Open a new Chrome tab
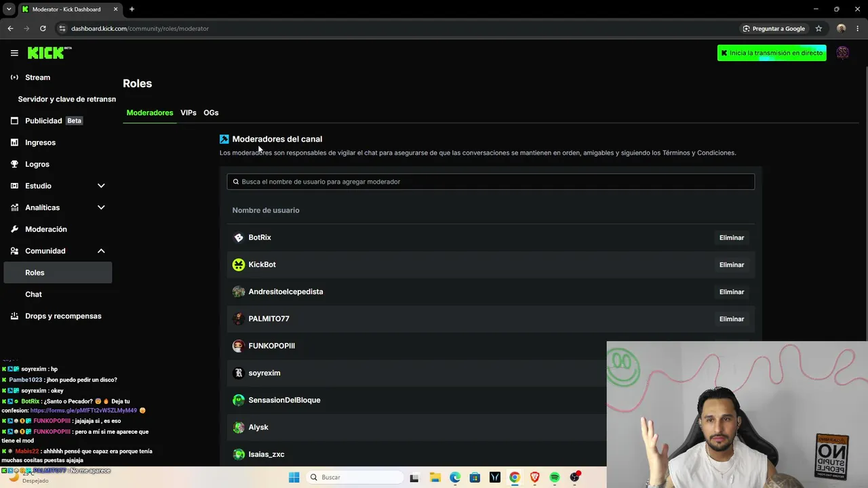Screen dimensions: 868x488 click(x=132, y=9)
